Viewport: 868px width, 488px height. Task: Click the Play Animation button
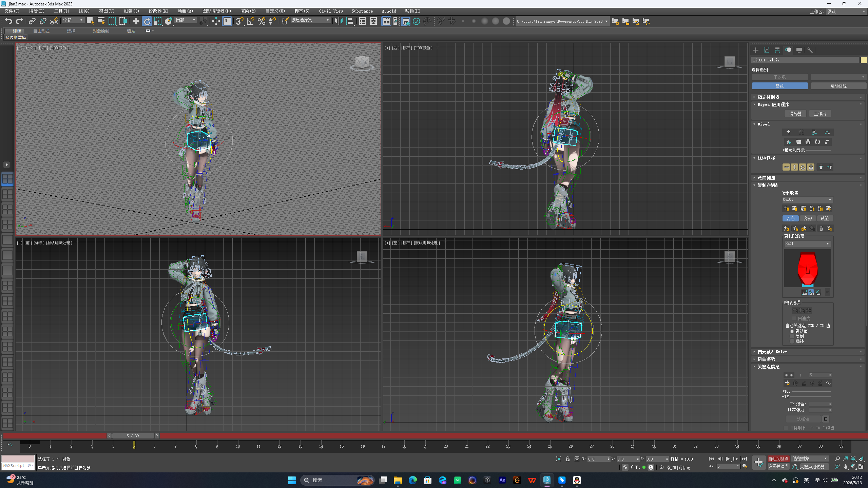[728, 459]
